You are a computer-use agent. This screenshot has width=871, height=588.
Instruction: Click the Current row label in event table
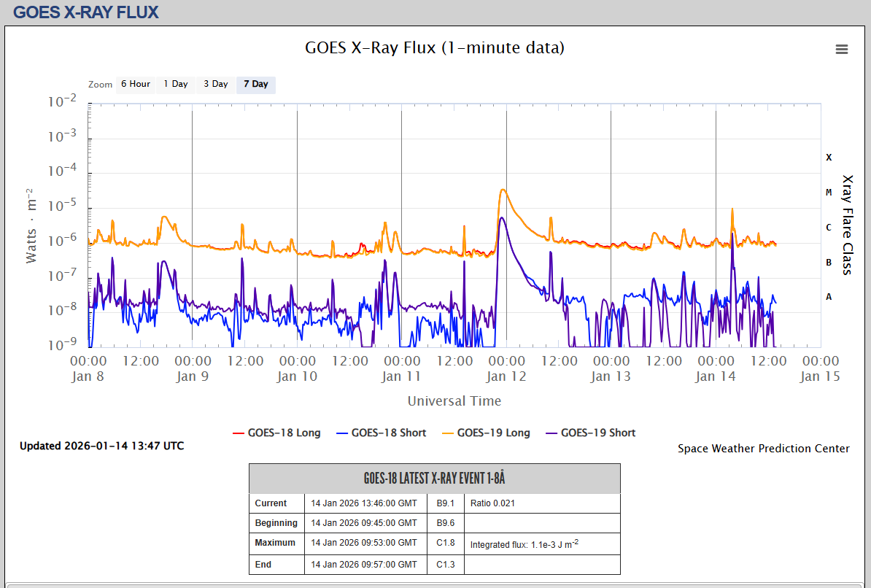point(271,503)
